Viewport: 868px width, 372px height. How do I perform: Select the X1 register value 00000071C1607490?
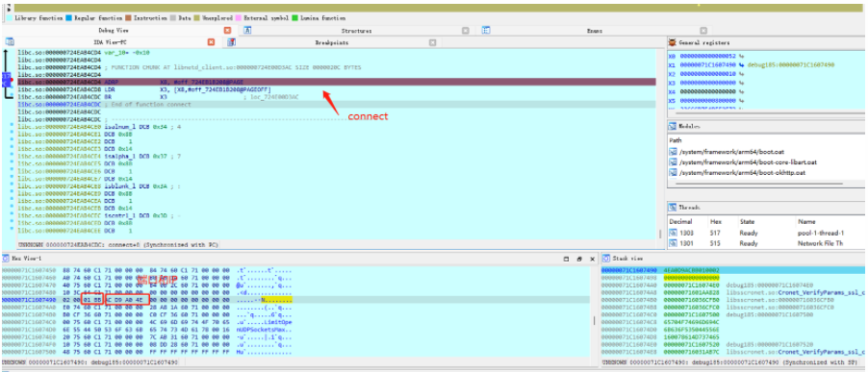[x=707, y=64]
